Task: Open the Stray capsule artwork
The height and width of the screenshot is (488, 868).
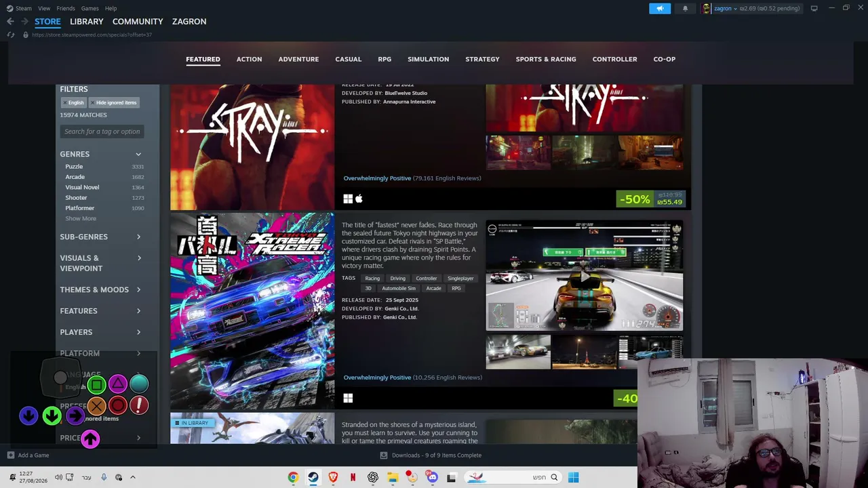Action: (x=252, y=147)
